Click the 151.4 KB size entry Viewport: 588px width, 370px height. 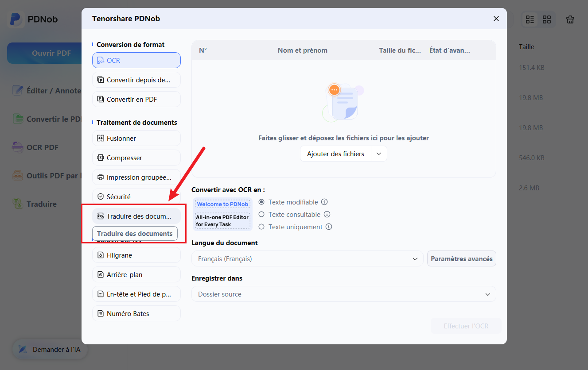[x=532, y=68]
